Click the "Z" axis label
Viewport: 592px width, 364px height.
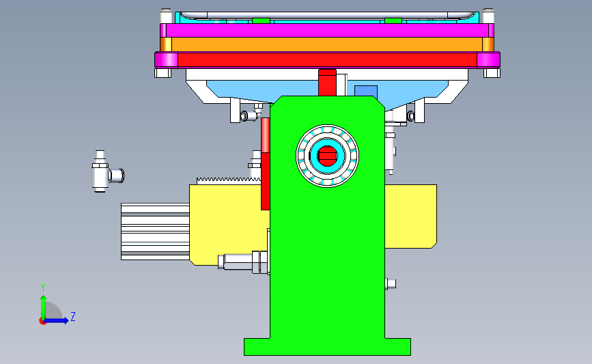tap(73, 316)
